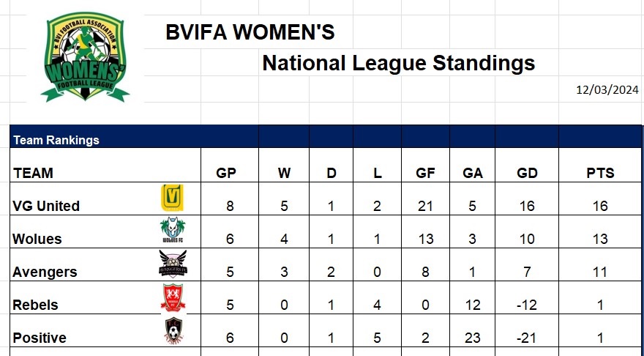Click Rebels goals-against value 12
The image size is (644, 356).
tap(472, 305)
